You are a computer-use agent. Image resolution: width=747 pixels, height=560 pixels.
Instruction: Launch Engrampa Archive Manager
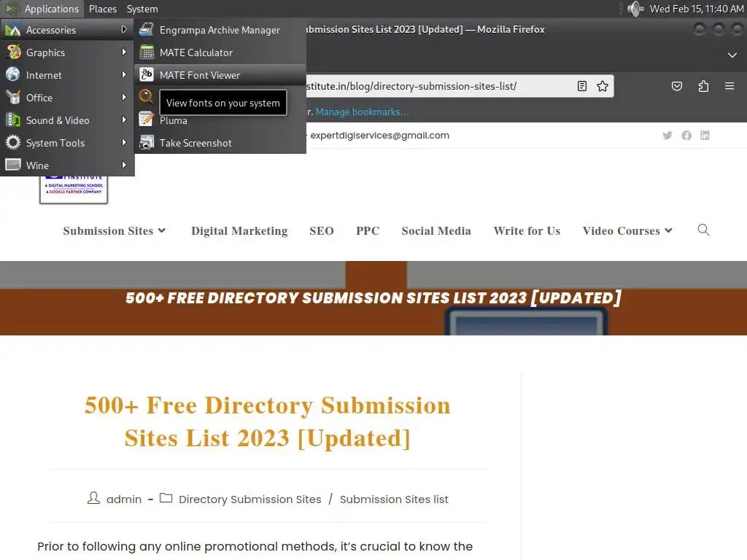pyautogui.click(x=220, y=29)
